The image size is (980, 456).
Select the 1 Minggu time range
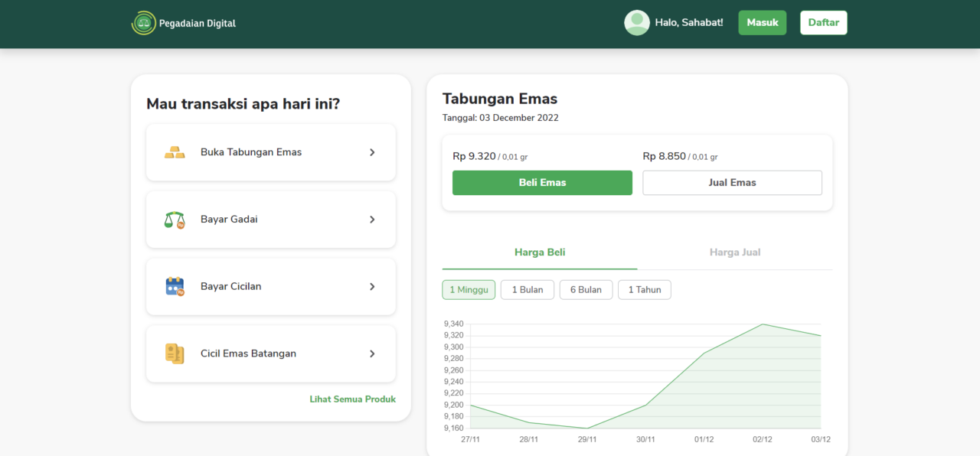(x=469, y=290)
